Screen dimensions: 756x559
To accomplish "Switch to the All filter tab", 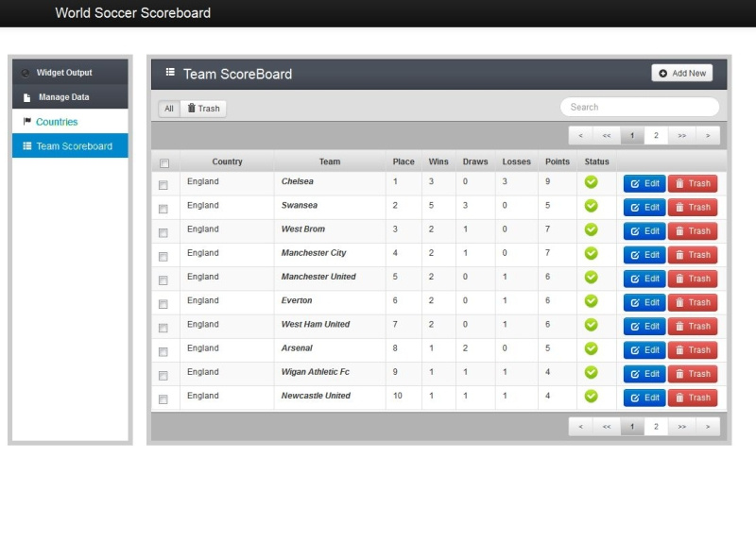I will [x=168, y=108].
